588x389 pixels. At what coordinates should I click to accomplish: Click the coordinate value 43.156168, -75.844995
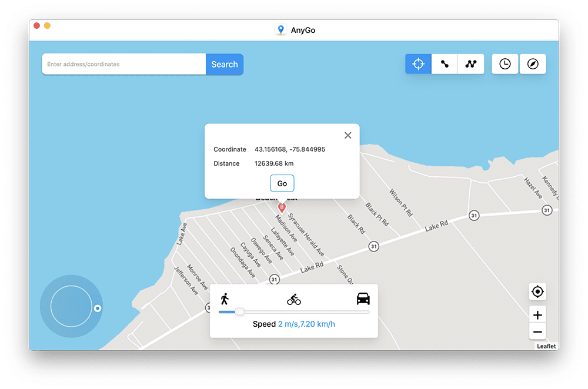[x=290, y=149]
